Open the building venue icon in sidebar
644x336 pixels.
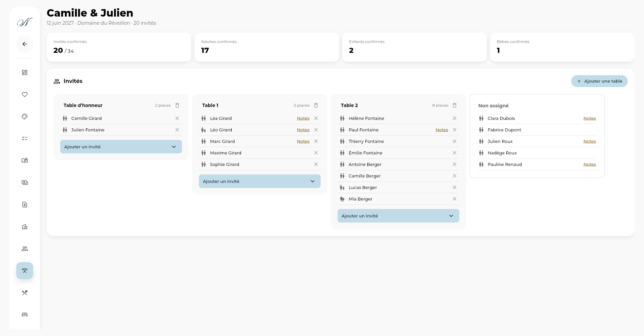click(25, 227)
